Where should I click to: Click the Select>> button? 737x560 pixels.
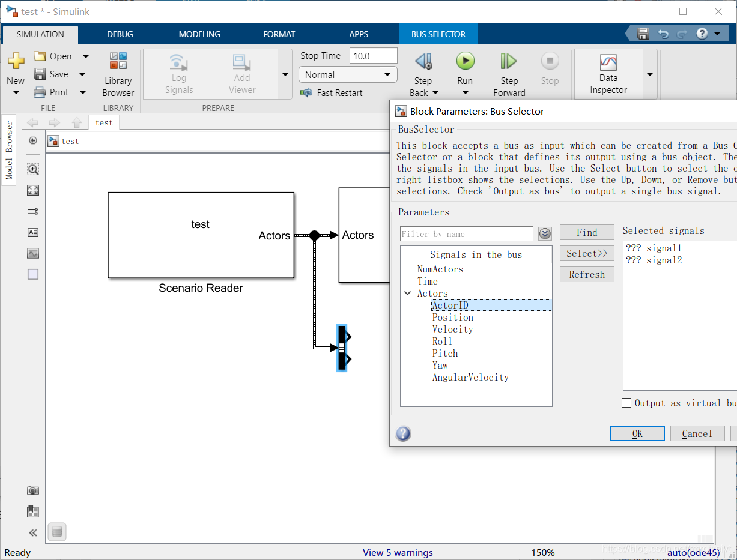pos(587,253)
